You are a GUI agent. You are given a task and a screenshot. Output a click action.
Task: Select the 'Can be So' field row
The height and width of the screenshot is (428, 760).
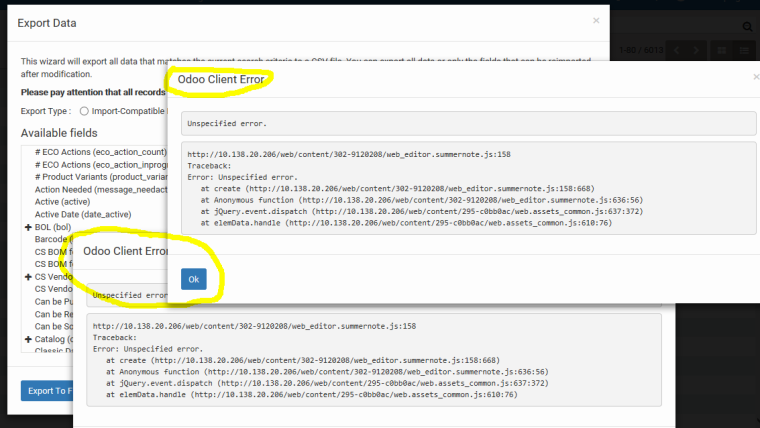tap(54, 326)
